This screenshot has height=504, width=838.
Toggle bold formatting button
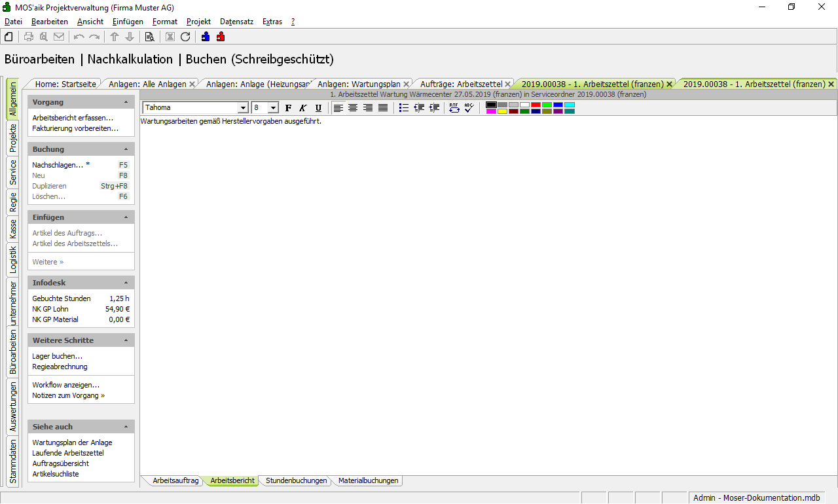pyautogui.click(x=288, y=108)
